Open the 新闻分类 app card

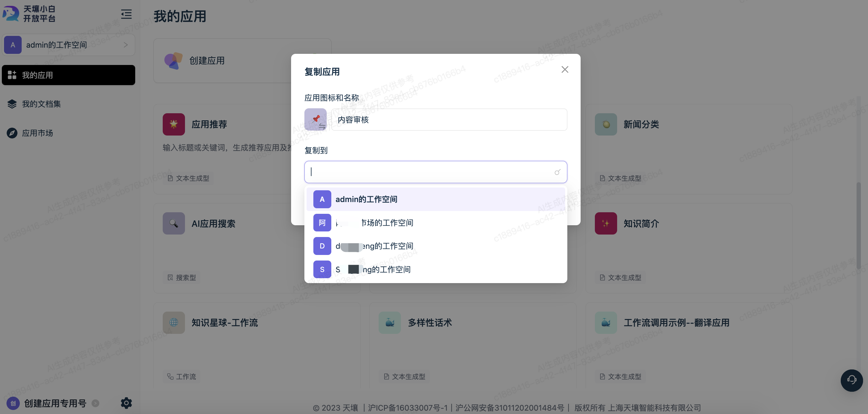[x=689, y=149]
